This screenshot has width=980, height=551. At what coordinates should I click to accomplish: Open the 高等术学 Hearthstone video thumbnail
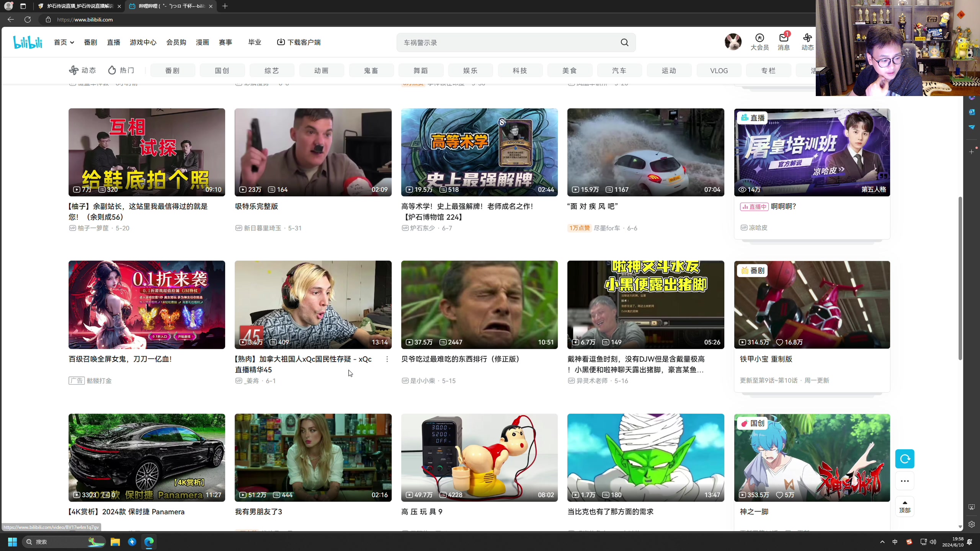479,152
